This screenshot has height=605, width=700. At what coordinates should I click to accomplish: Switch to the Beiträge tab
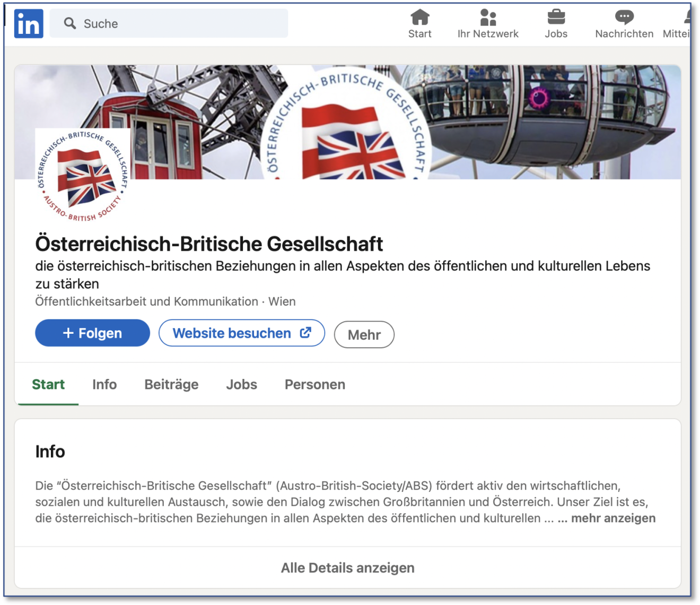(171, 385)
